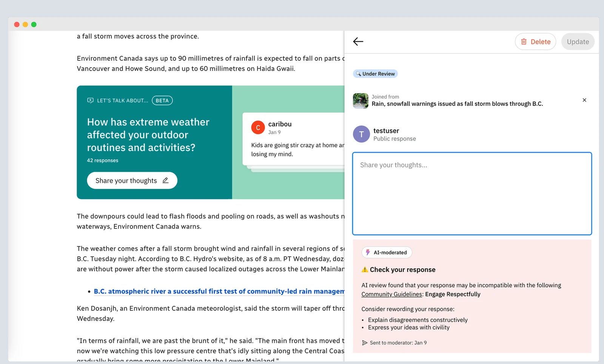The height and width of the screenshot is (364, 604).
Task: Click into the Share your thoughts text box
Action: 472,194
